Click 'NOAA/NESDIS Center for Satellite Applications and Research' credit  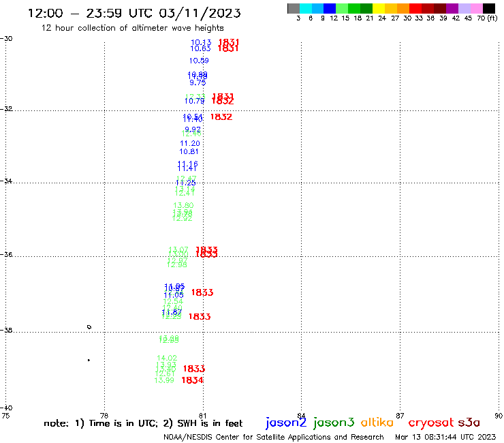(x=274, y=437)
